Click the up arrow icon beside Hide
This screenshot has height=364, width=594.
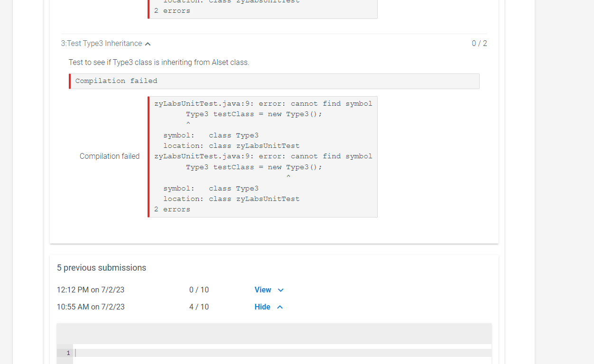point(280,307)
